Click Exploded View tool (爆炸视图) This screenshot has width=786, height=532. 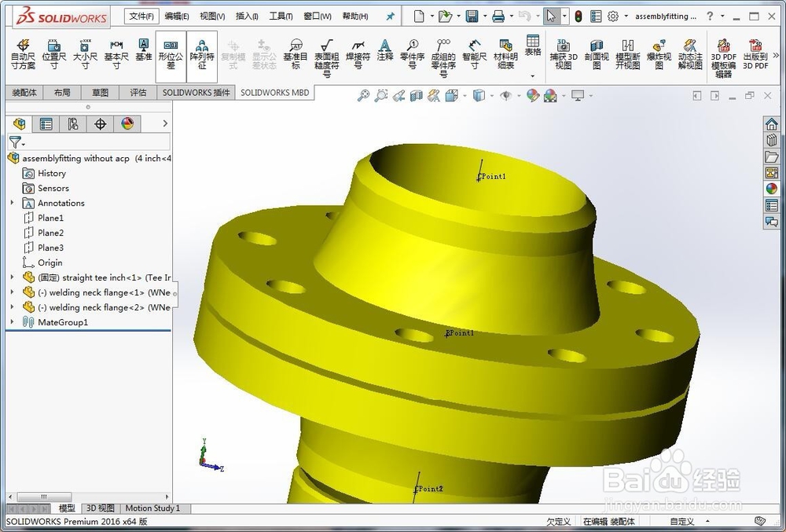point(659,55)
